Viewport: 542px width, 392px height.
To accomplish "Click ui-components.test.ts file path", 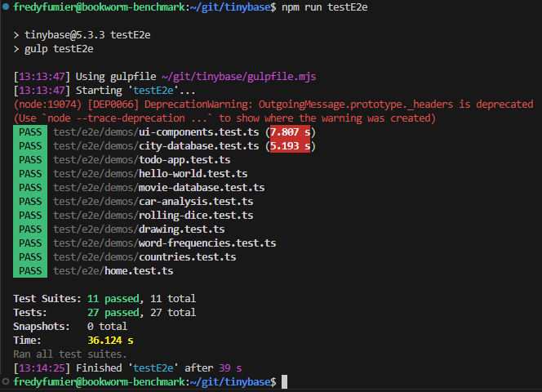I will 156,132.
